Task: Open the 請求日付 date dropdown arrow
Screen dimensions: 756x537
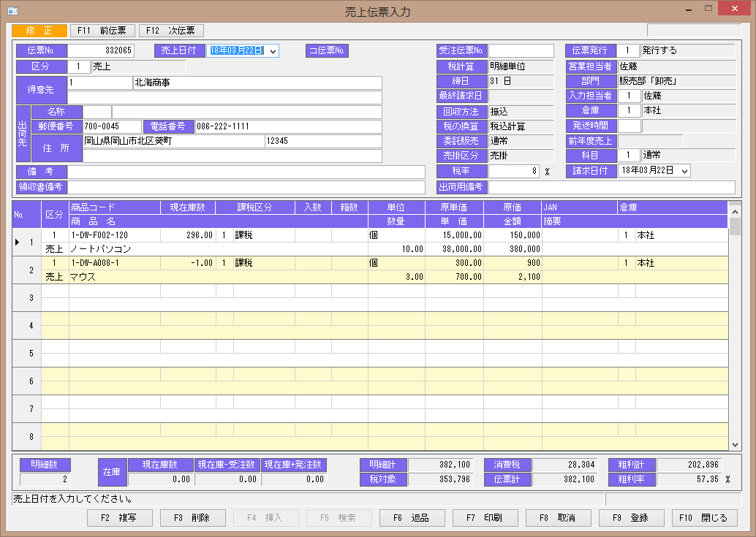Action: point(684,171)
